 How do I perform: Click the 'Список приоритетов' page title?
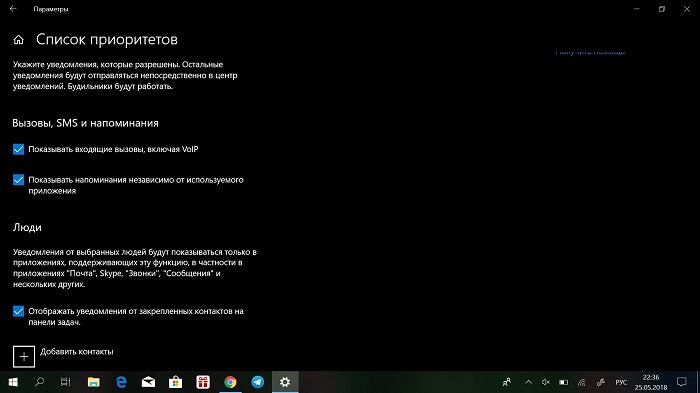(x=107, y=39)
